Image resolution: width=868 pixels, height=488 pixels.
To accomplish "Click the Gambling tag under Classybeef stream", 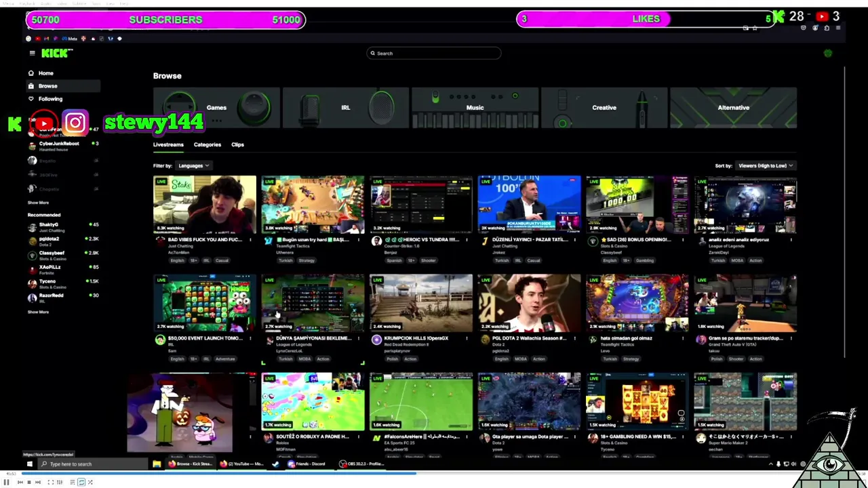I will (644, 260).
